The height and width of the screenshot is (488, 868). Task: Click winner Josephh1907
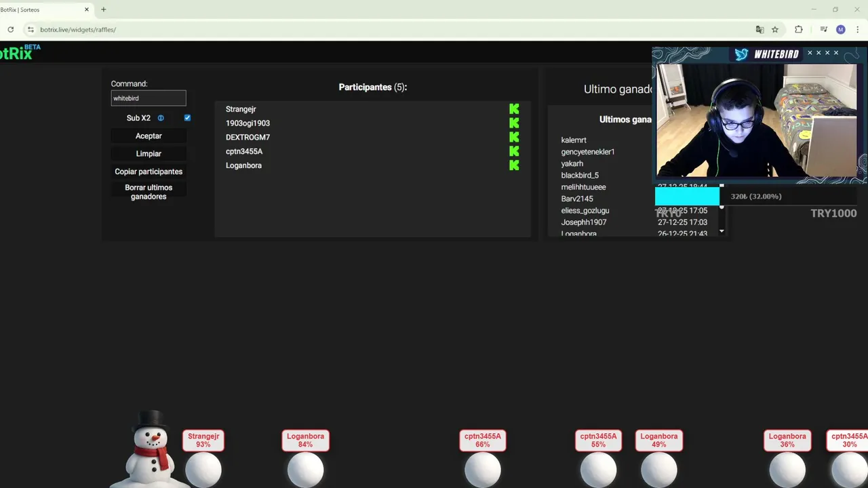(x=584, y=222)
